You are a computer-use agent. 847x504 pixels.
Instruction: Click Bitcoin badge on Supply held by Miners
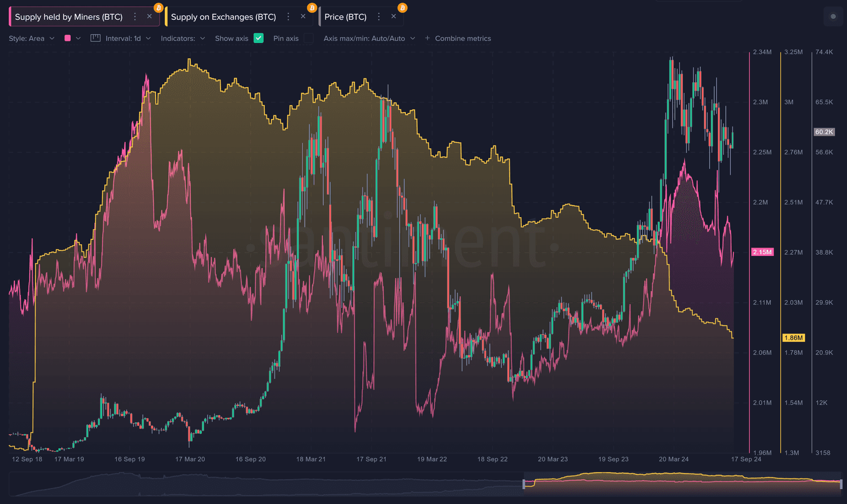[158, 8]
